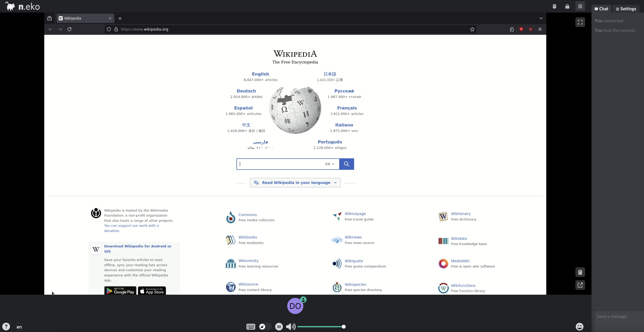Viewport: 644px width, 332px height.
Task: Click the App Store download badge
Action: click(152, 290)
